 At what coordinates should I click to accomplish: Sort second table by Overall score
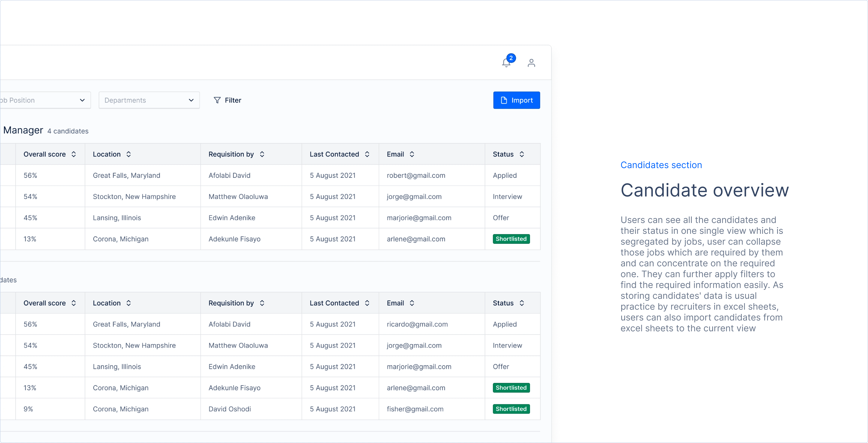[73, 303]
